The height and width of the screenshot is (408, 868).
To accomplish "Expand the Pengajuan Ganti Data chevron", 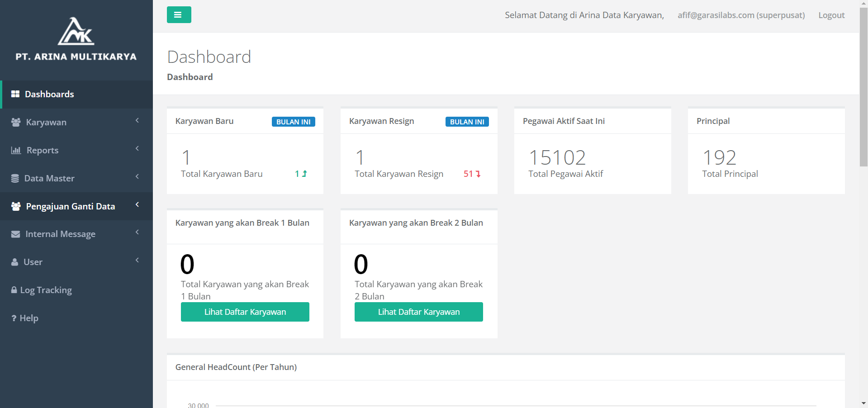I will click(x=137, y=204).
